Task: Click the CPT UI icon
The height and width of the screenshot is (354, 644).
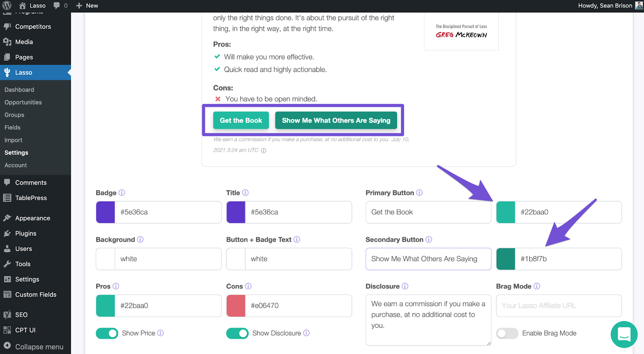Action: (x=7, y=330)
